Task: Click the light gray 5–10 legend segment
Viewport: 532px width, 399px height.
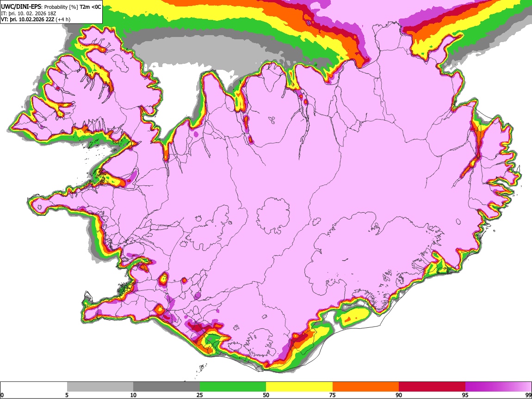Action: [100, 387]
